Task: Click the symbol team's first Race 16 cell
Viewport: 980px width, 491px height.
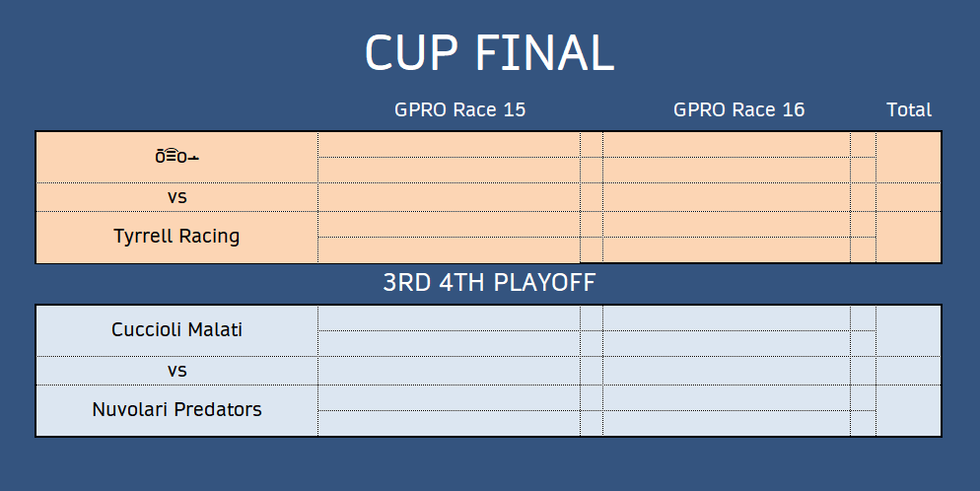Action: (727, 144)
